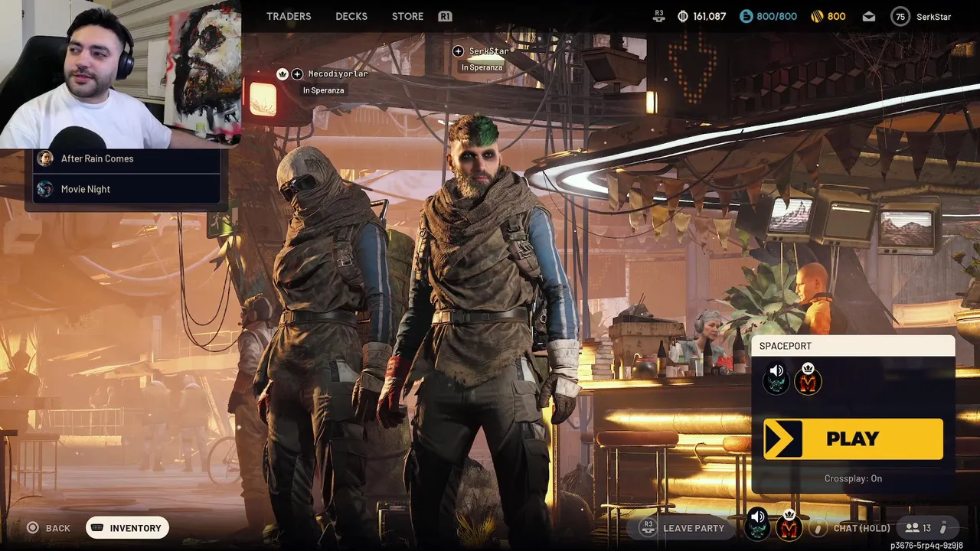The width and height of the screenshot is (980, 551).
Task: Click the Spaceport map title
Action: 785,346
